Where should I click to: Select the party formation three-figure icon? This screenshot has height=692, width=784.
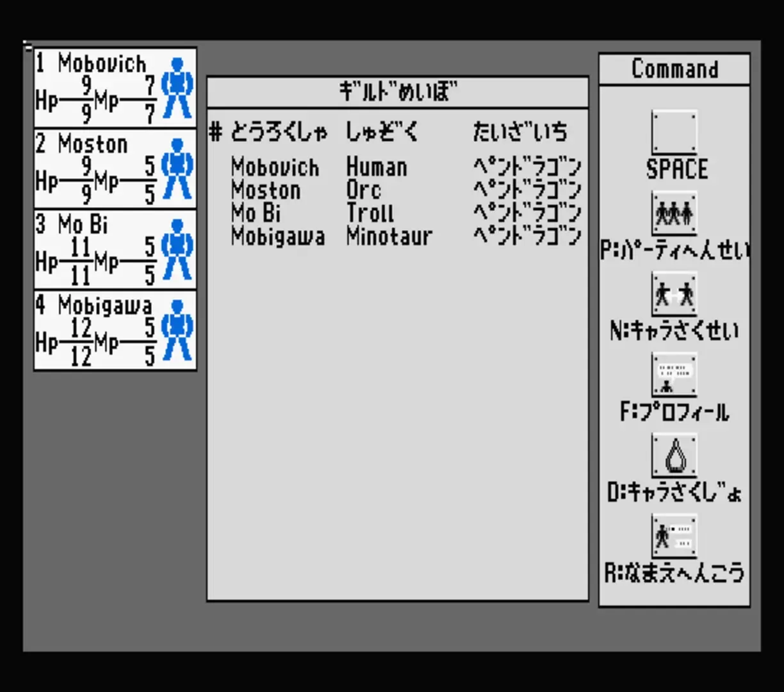click(x=674, y=213)
